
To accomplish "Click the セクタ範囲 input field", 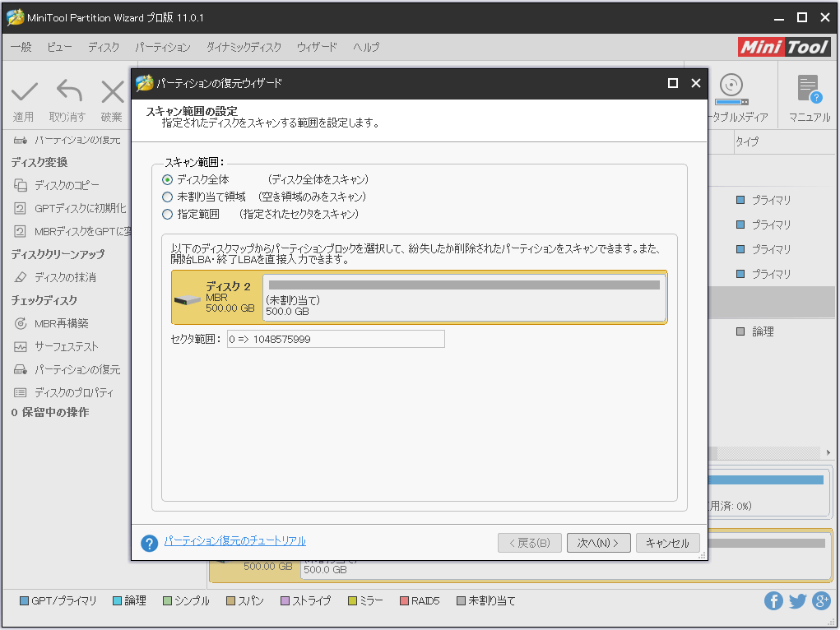I will pos(336,339).
